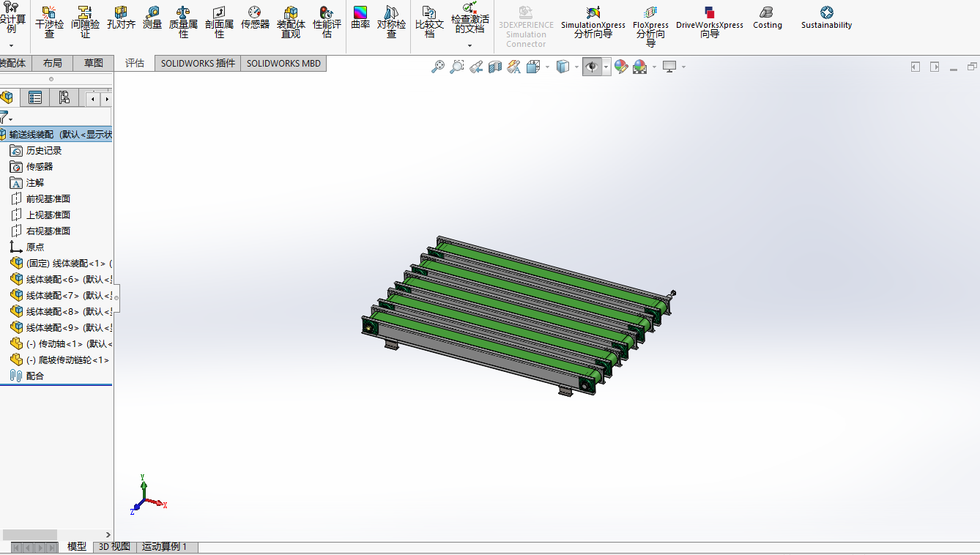Open the Costing tool

tap(767, 18)
